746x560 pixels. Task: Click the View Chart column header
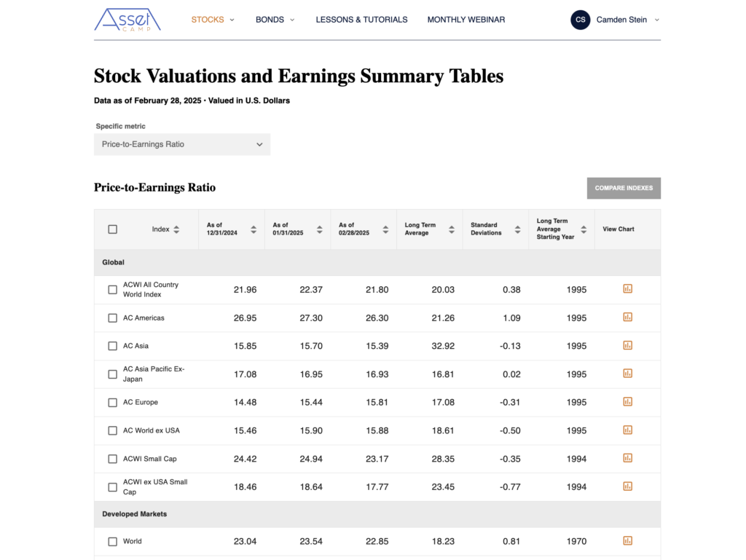(619, 229)
